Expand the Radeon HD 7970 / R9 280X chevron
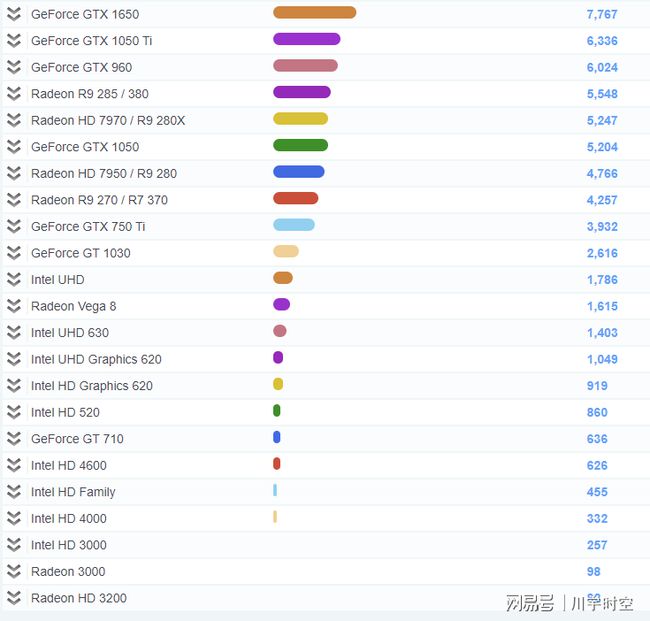Screen dimensions: 650x621 click(x=14, y=120)
